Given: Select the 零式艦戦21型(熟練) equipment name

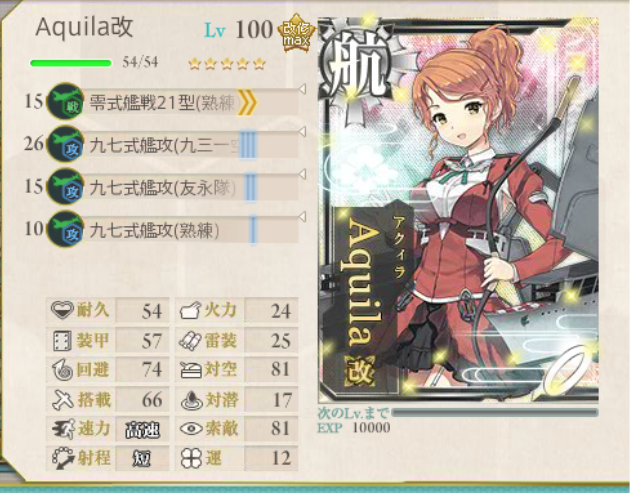Looking at the screenshot, I should [163, 103].
